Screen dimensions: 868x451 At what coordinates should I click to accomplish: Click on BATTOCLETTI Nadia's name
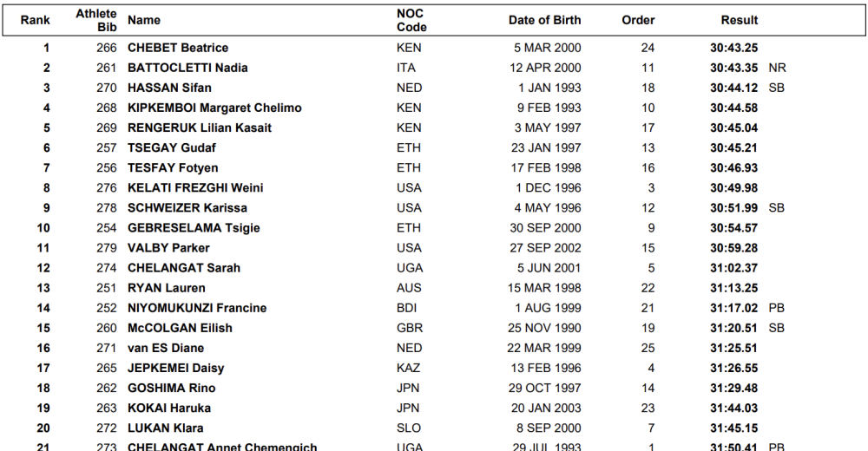click(x=187, y=68)
